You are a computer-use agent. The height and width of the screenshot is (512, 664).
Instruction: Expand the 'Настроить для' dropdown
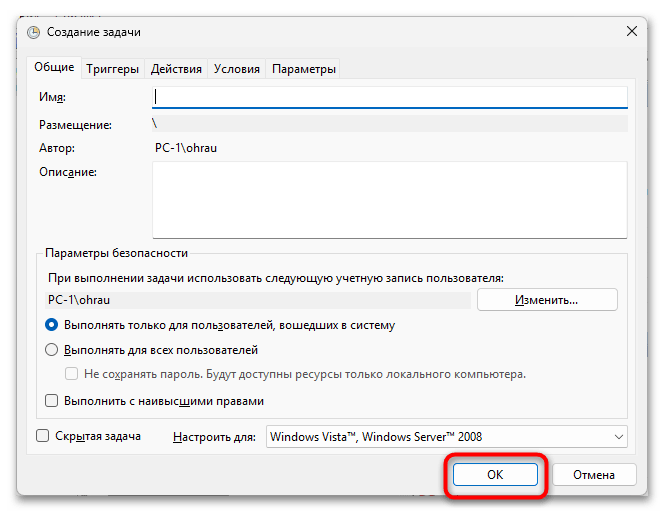click(x=447, y=437)
